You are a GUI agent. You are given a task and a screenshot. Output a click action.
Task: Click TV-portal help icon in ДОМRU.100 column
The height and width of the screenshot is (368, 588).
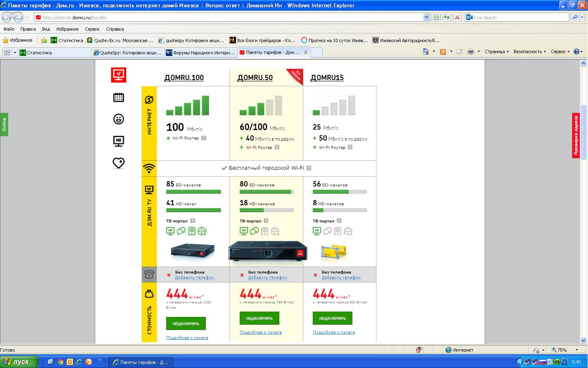(x=193, y=221)
